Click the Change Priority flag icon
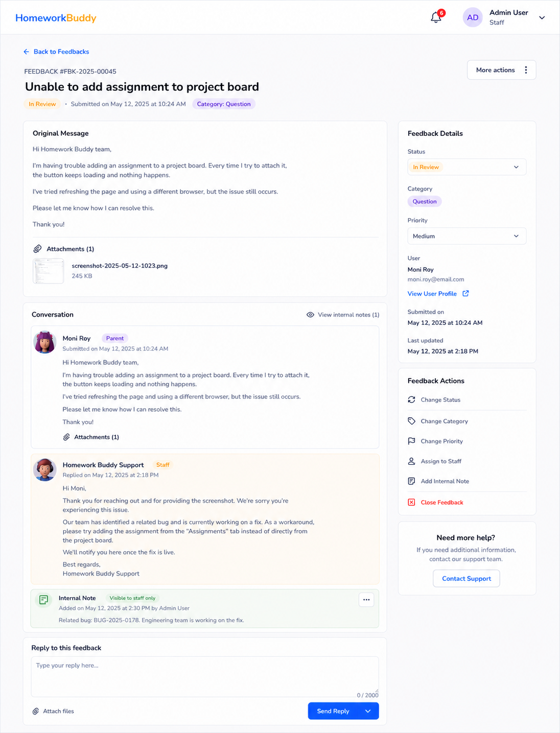The image size is (560, 733). point(411,441)
